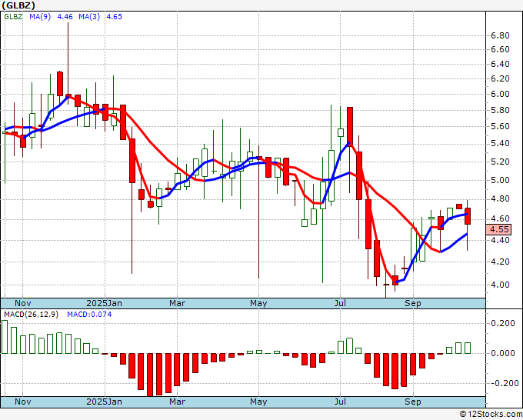Click the May marker on price chart axis
Viewport: 523px width, 420px height.
(258, 303)
